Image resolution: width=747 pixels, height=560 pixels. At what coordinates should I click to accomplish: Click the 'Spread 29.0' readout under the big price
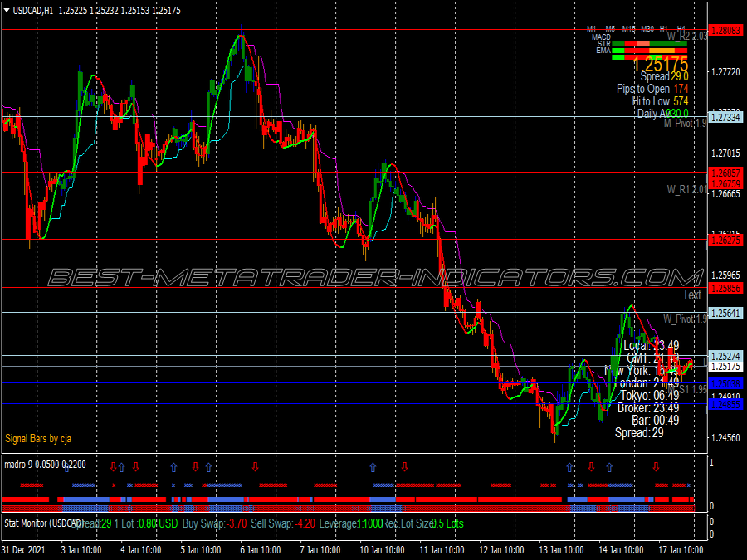[664, 76]
